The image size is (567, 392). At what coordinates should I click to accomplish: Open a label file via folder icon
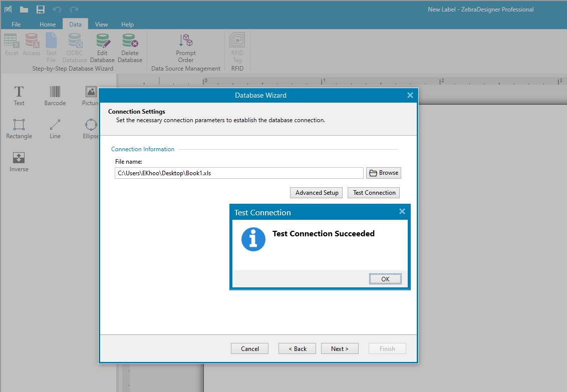coord(24,10)
